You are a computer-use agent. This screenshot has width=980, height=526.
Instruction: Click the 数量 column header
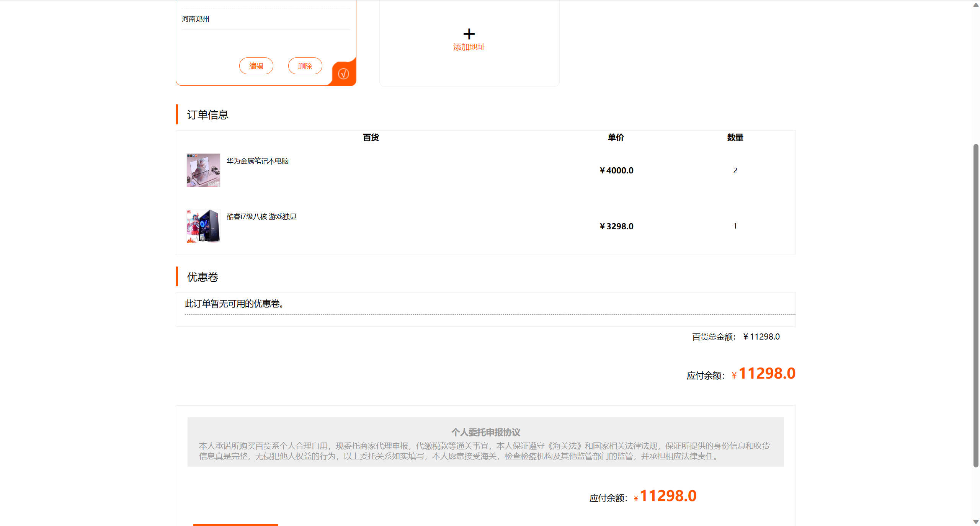pos(735,137)
